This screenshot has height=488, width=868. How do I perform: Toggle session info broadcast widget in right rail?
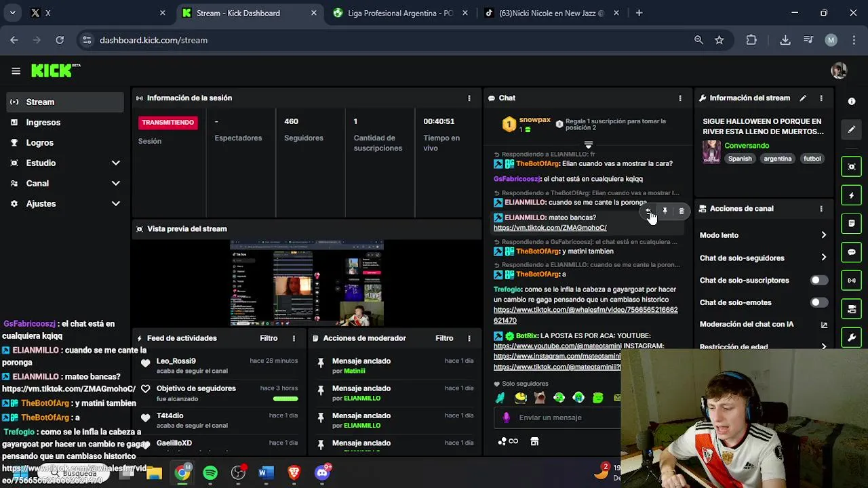tap(852, 281)
